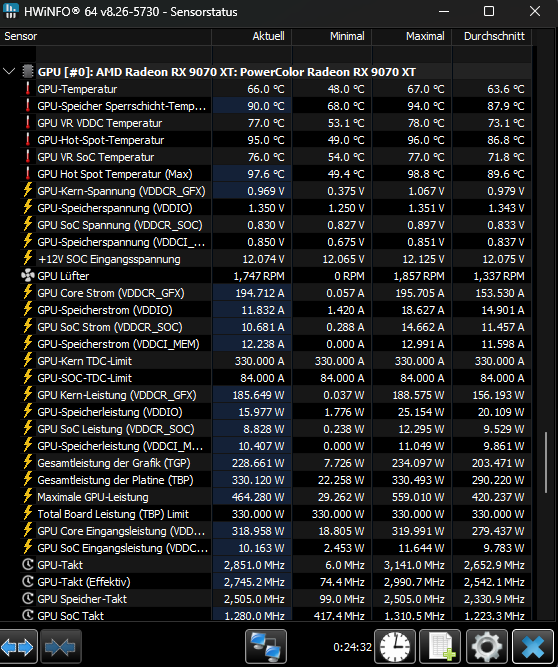
Task: Select the GPU-Temperatur row label
Action: 77,89
